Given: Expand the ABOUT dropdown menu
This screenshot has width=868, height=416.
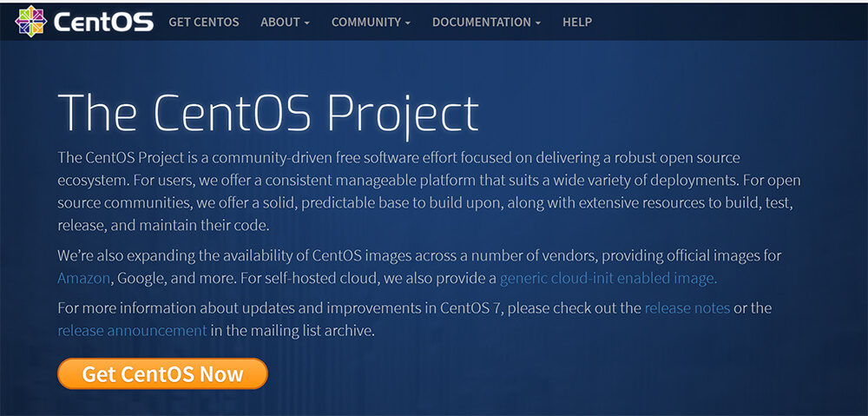Looking at the screenshot, I should coord(285,23).
